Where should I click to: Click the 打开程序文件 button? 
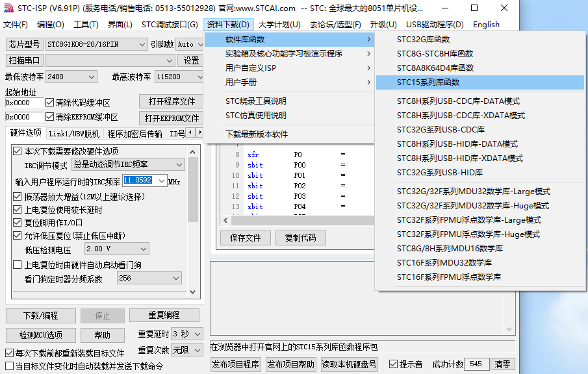tap(171, 101)
